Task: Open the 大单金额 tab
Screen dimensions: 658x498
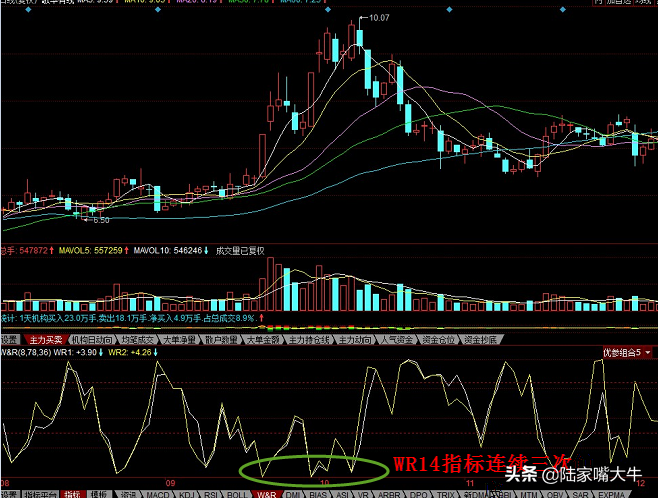Action: click(263, 339)
